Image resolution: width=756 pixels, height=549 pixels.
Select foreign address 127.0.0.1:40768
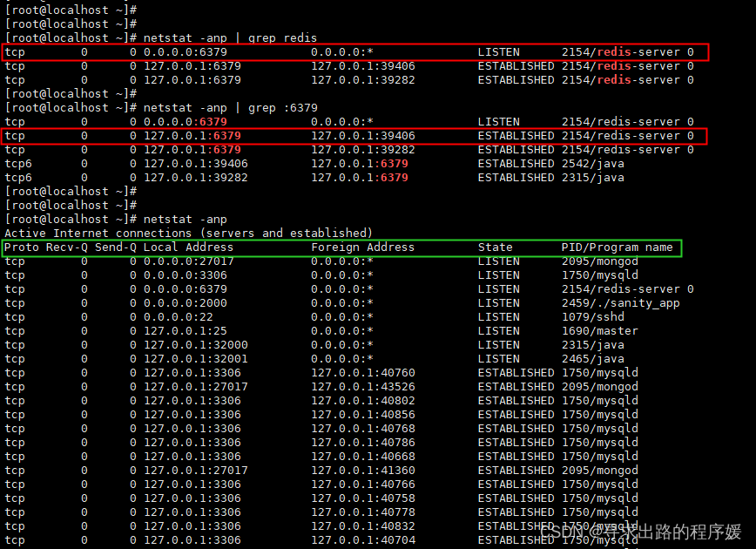click(x=363, y=430)
